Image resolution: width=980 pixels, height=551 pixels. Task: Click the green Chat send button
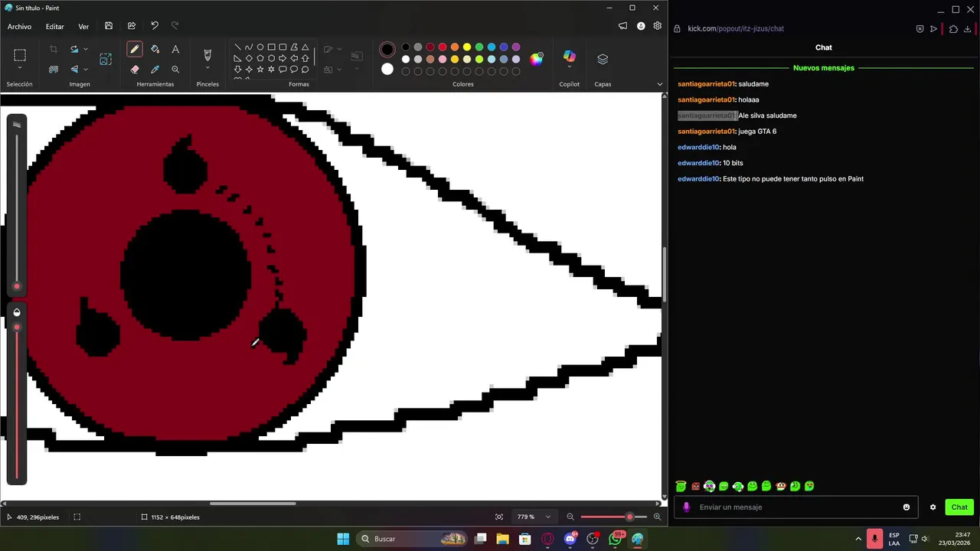[959, 507]
